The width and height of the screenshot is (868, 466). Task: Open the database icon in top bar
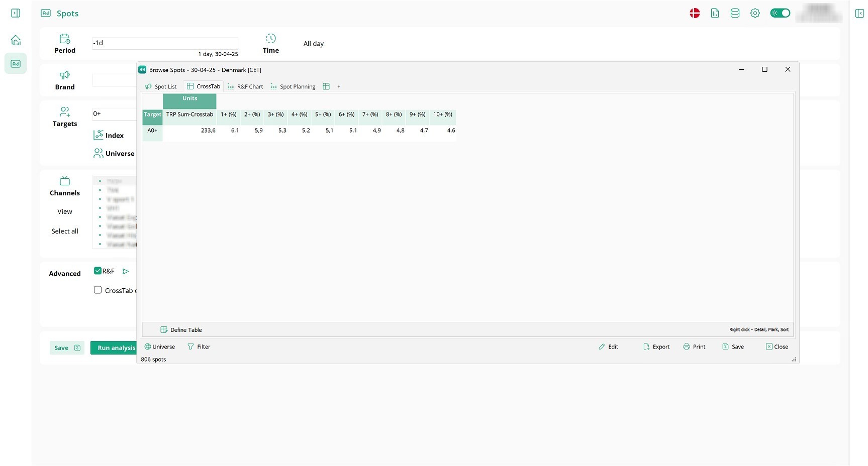click(x=735, y=14)
